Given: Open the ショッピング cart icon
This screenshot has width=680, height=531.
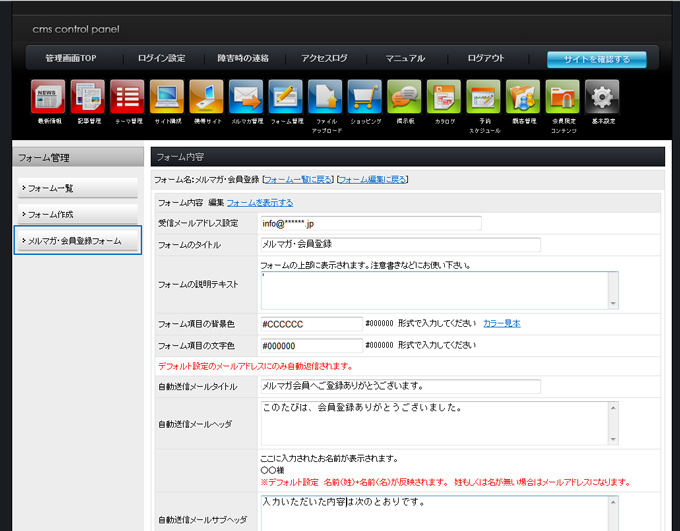Looking at the screenshot, I should click(365, 97).
